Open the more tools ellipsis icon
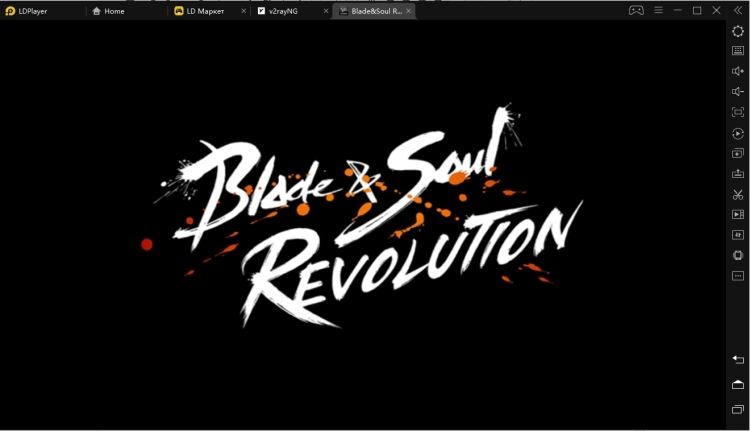The width and height of the screenshot is (750, 431). pyautogui.click(x=738, y=276)
